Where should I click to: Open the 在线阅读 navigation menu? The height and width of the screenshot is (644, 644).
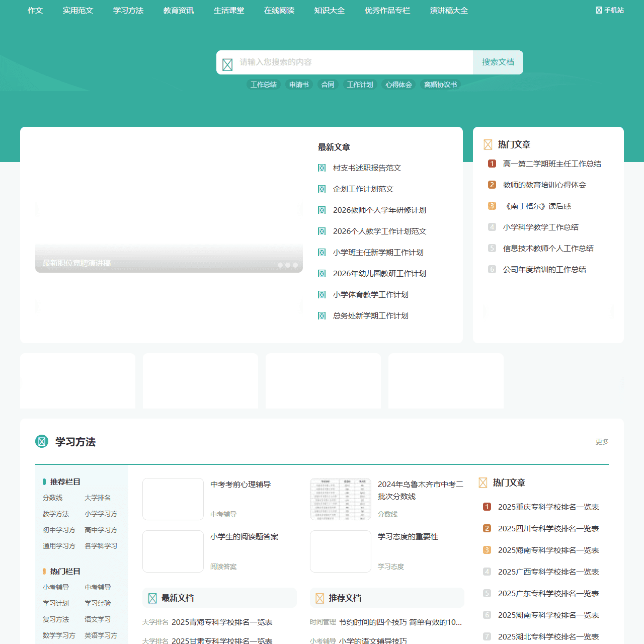[279, 10]
